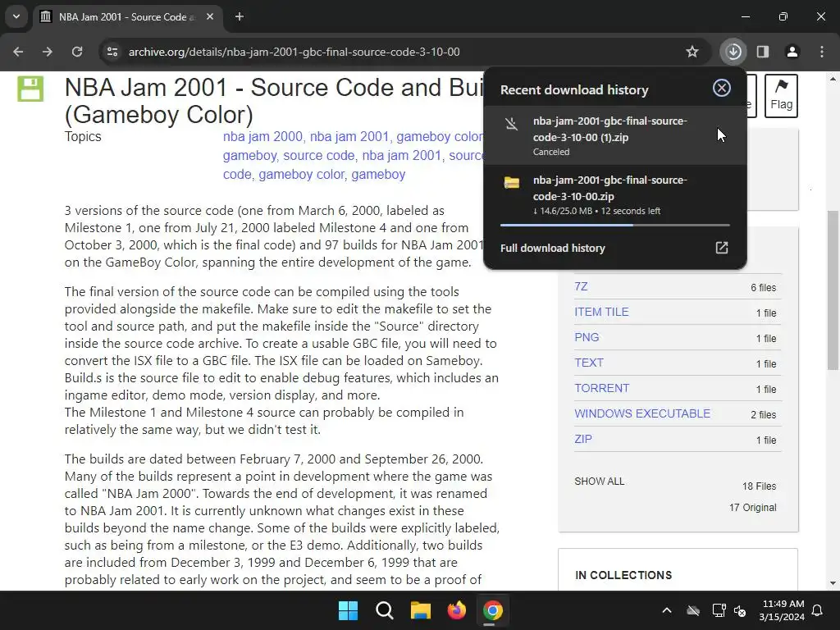
Task: Click 6 files count next to 7Z
Action: coord(763,288)
